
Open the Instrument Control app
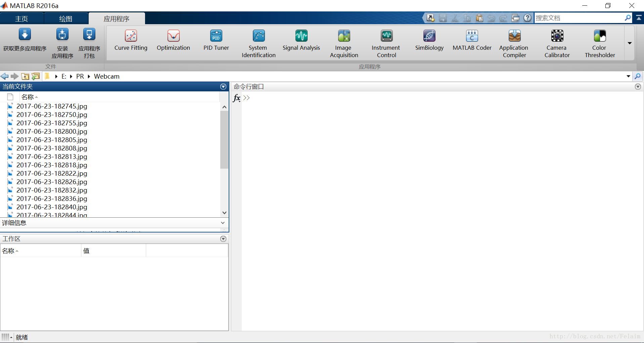386,44
